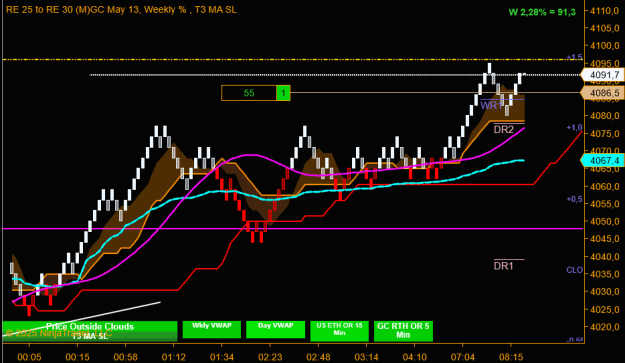Click the WR1 pivot level label

[x=491, y=106]
